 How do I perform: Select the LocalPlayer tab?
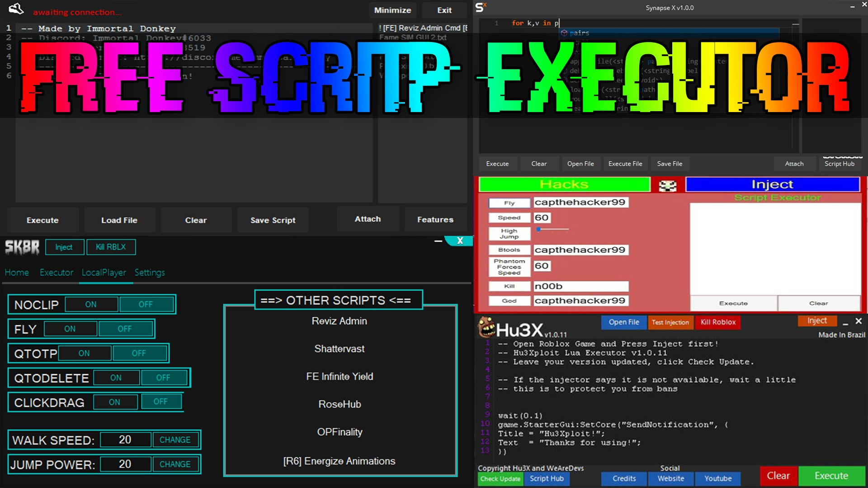point(104,272)
